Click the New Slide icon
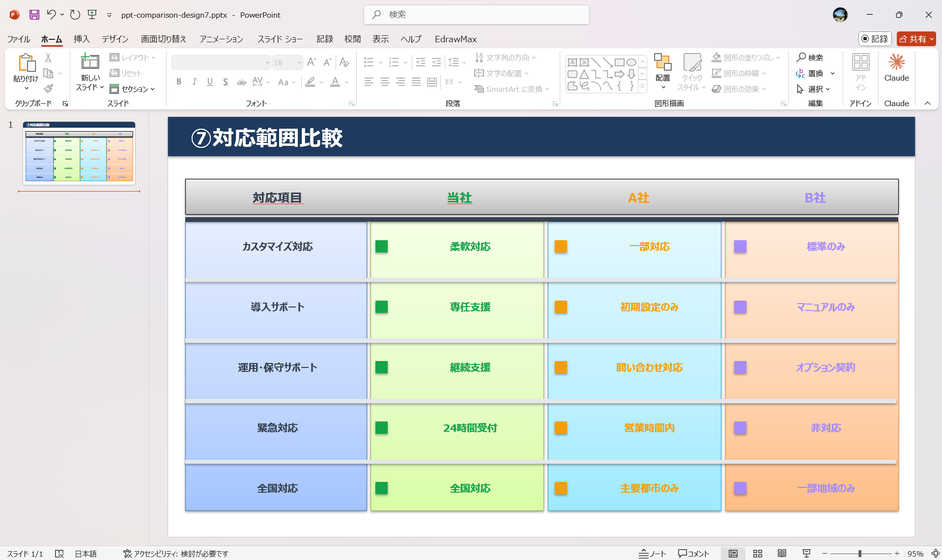This screenshot has width=942, height=560. pos(90,61)
